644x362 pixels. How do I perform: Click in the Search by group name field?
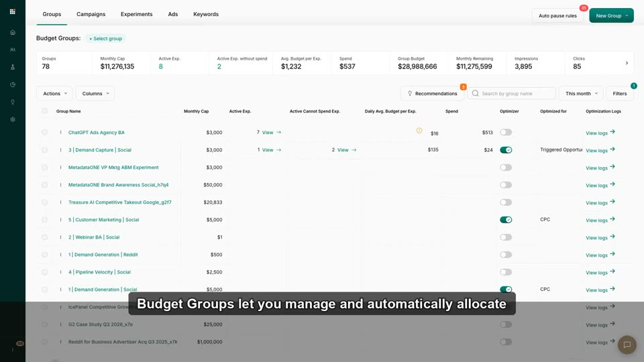pos(511,94)
